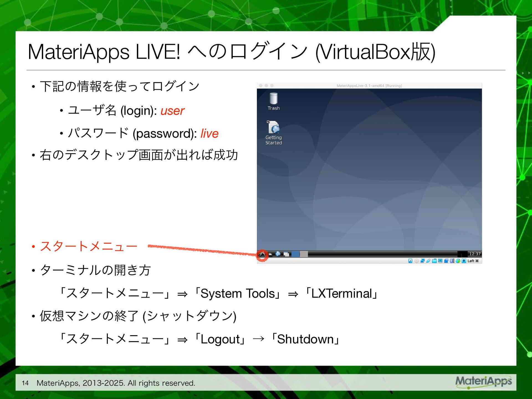The image size is (532, 399).
Task: Click the VirtualBox USB devices status icon
Action: tap(428, 261)
